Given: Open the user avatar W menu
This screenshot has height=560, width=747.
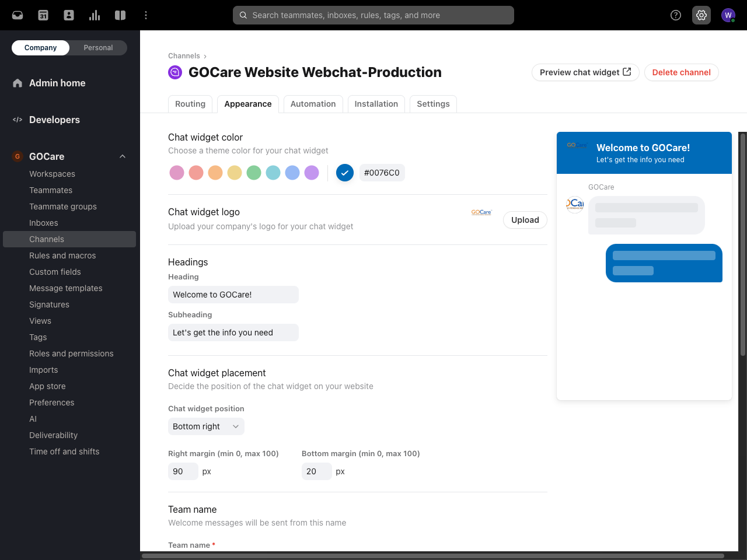Looking at the screenshot, I should click(x=728, y=15).
